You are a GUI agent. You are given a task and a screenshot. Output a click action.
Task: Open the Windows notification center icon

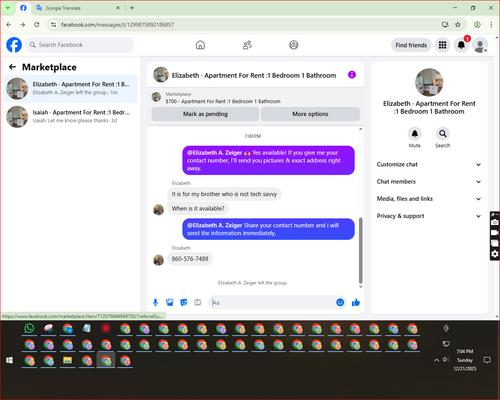(487, 360)
